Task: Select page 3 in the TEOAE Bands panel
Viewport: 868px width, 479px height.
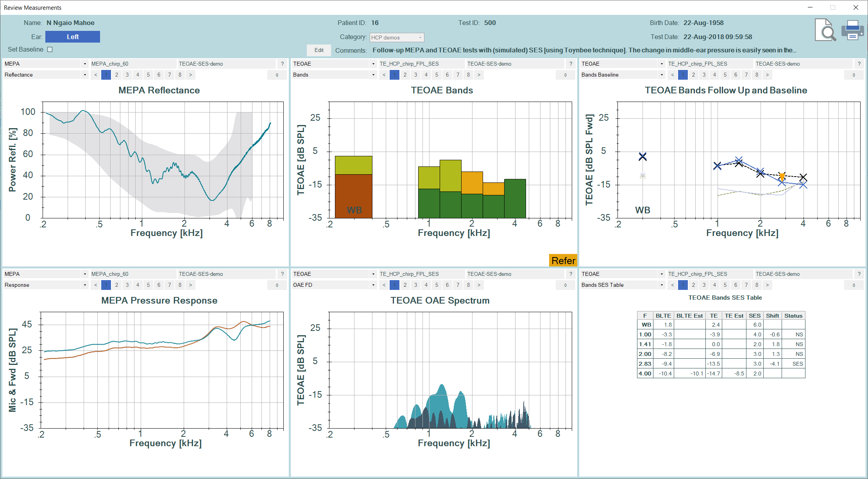Action: (x=415, y=75)
